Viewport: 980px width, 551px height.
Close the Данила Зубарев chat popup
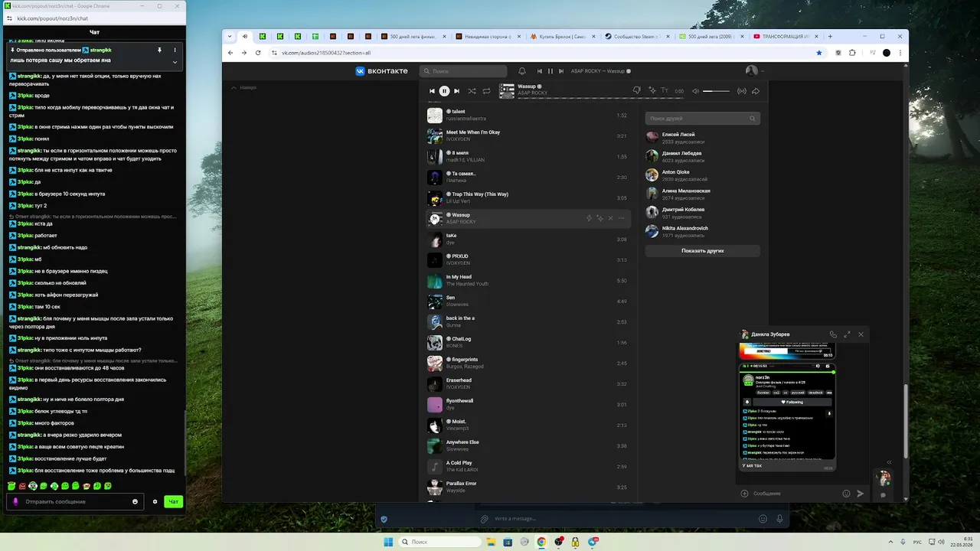coord(861,334)
